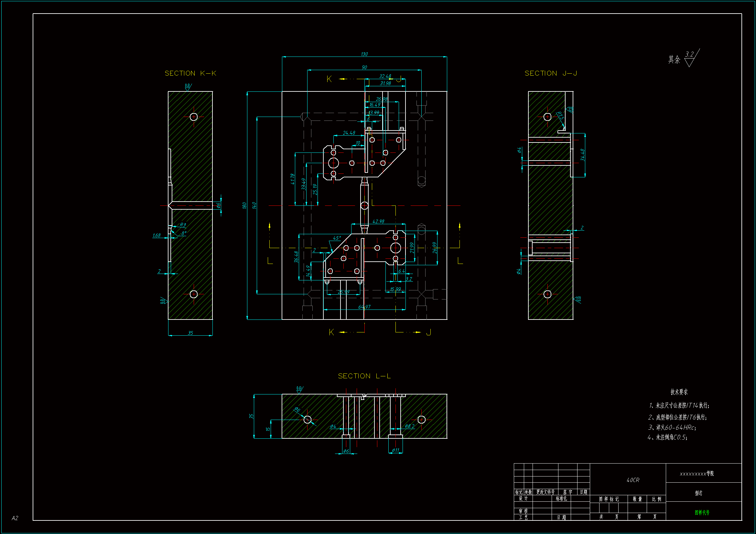Select the green 图样代号 text
The width and height of the screenshot is (756, 534).
coord(702,513)
